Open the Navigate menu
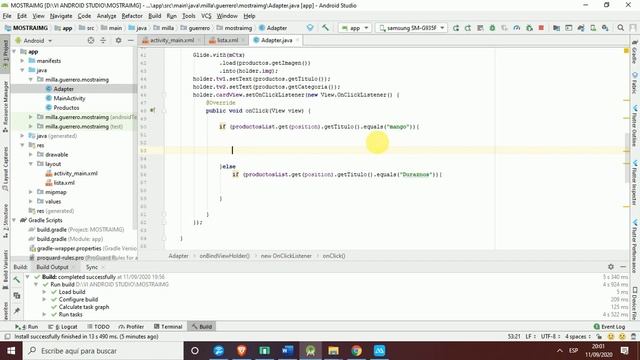 pos(61,16)
